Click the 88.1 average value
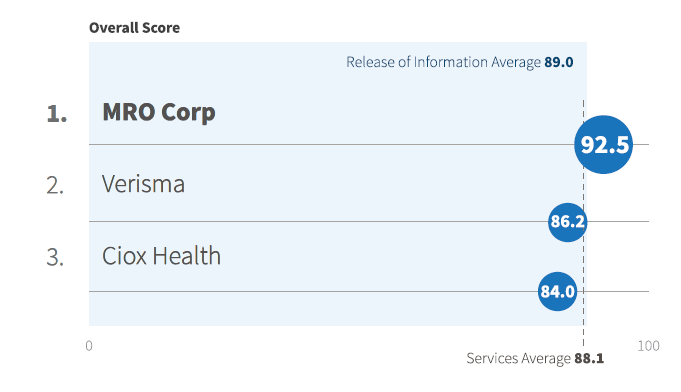This screenshot has width=681, height=392. (x=589, y=358)
